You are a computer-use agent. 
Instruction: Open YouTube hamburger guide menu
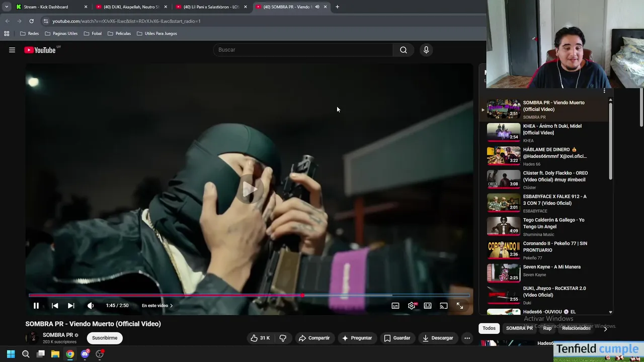click(12, 50)
